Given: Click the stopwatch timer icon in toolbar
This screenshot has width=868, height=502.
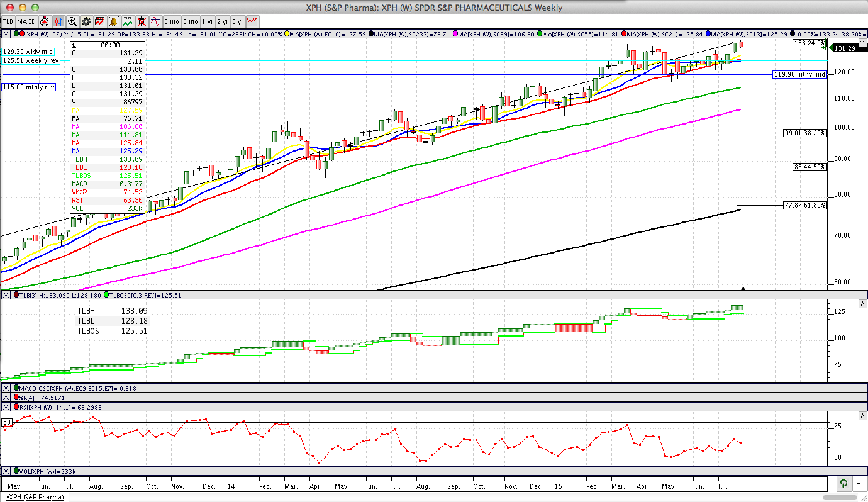Looking at the screenshot, I should click(x=45, y=21).
